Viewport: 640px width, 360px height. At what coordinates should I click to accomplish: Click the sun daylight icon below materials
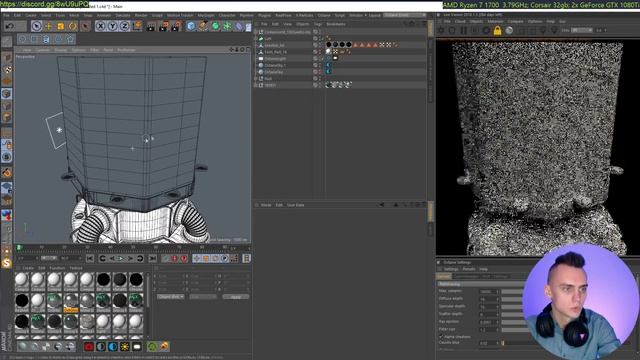[125, 347]
